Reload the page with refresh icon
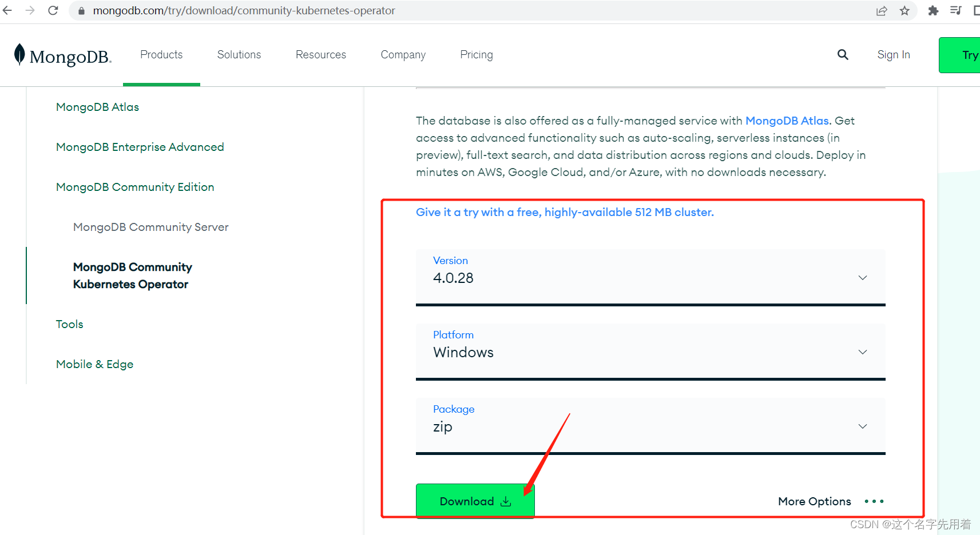Viewport: 980px width, 535px height. pos(53,10)
